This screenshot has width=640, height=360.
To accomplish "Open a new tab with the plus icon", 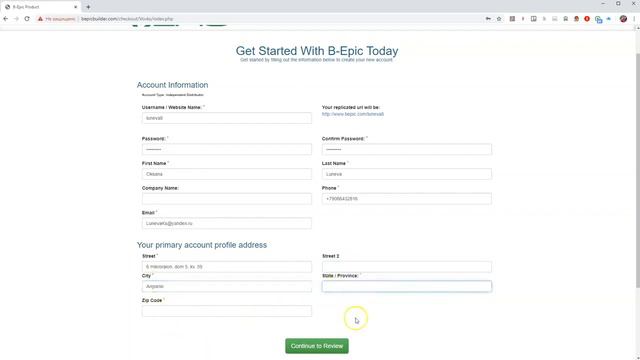I will pyautogui.click(x=88, y=7).
